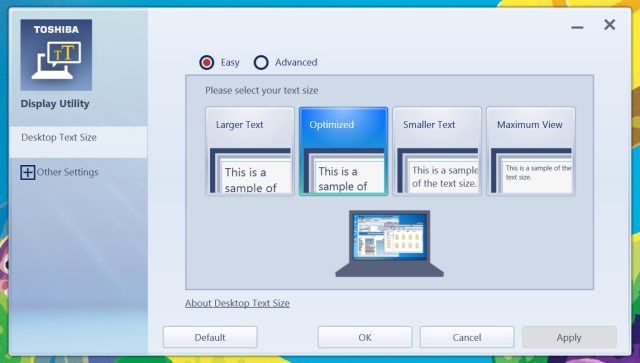Image resolution: width=640 pixels, height=363 pixels.
Task: Choose the Smaller Text size tile
Action: [437, 151]
